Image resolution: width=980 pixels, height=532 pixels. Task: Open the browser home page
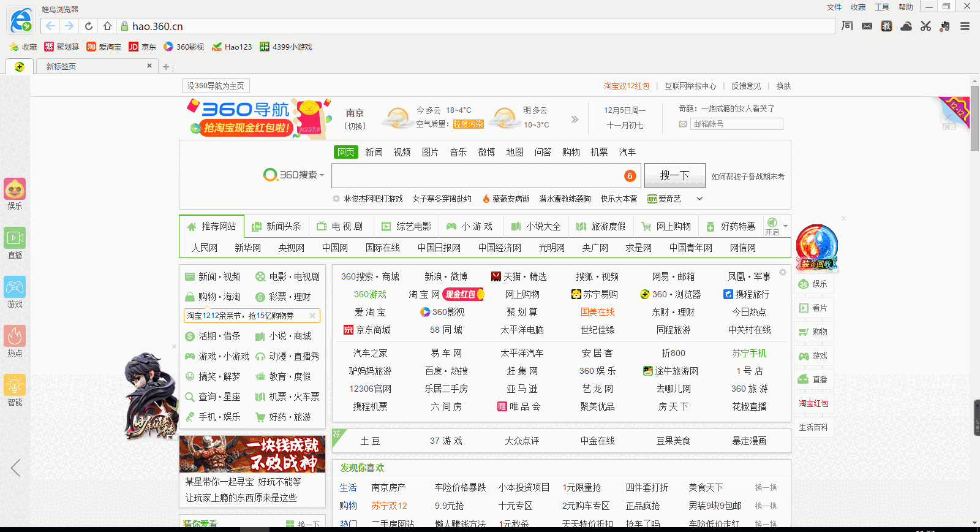[107, 26]
